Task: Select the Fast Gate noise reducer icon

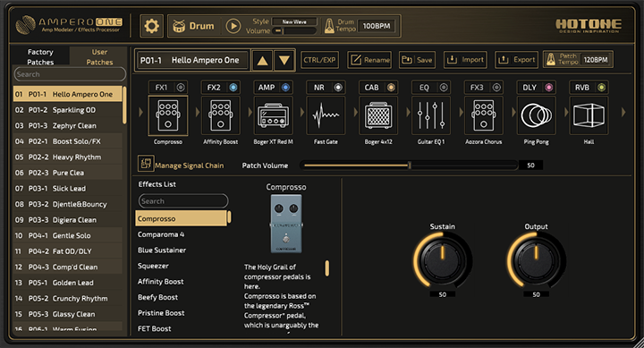Action: click(326, 116)
